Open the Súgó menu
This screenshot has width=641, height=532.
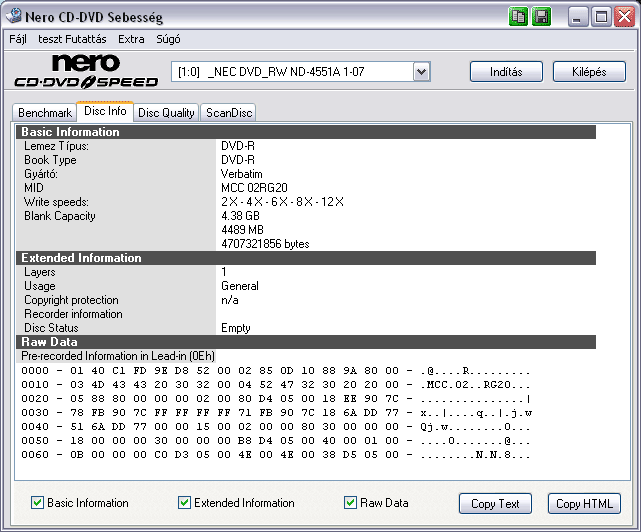[168, 39]
